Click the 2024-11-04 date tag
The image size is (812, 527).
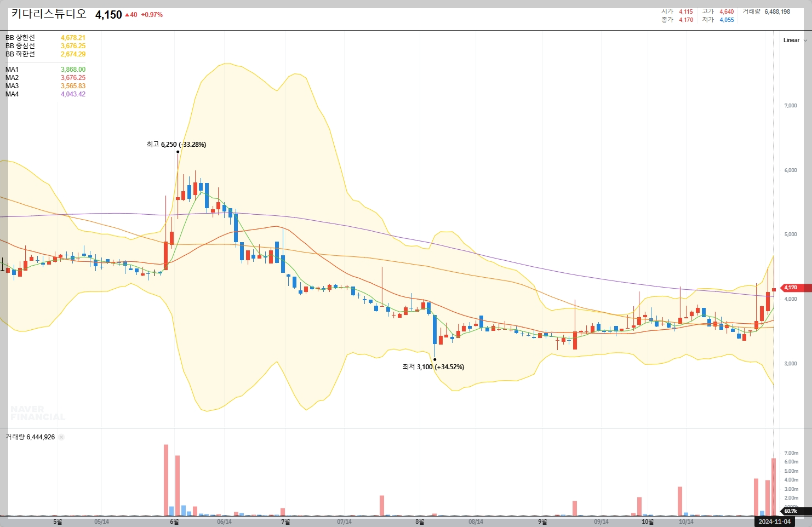coord(774,522)
